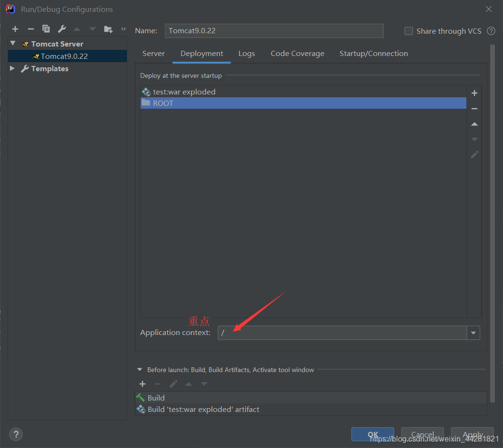Collapse the Tomcat Server tree node
The height and width of the screenshot is (448, 503).
13,43
